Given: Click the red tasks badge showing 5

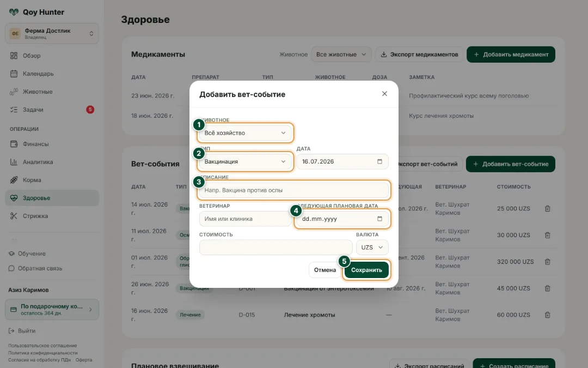Looking at the screenshot, I should [x=90, y=110].
